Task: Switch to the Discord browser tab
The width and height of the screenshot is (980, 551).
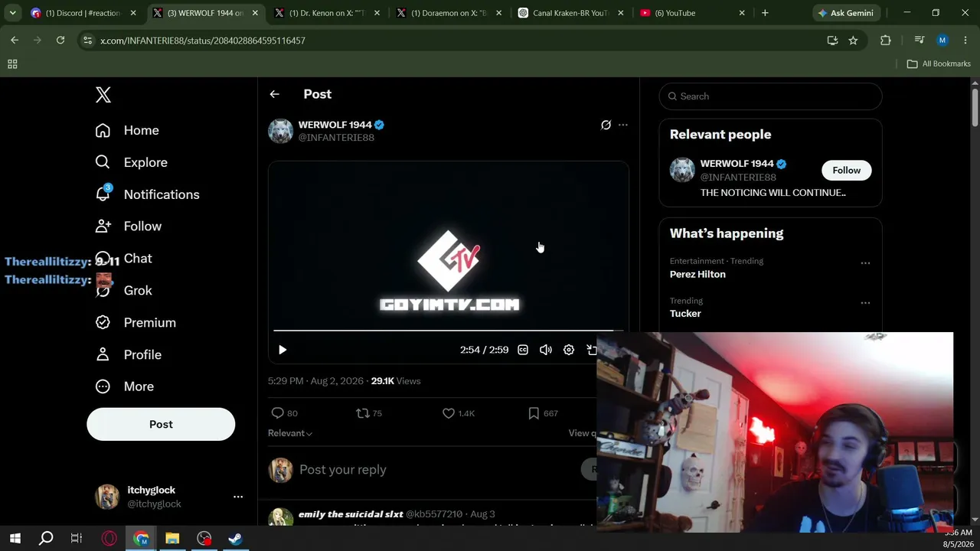Action: (82, 13)
